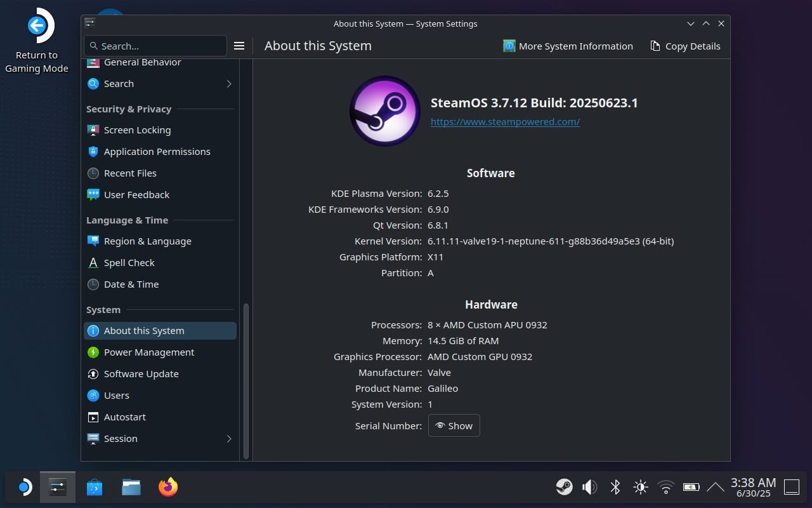Viewport: 812px width, 508px height.
Task: Open Region & Language settings
Action: coord(160,241)
